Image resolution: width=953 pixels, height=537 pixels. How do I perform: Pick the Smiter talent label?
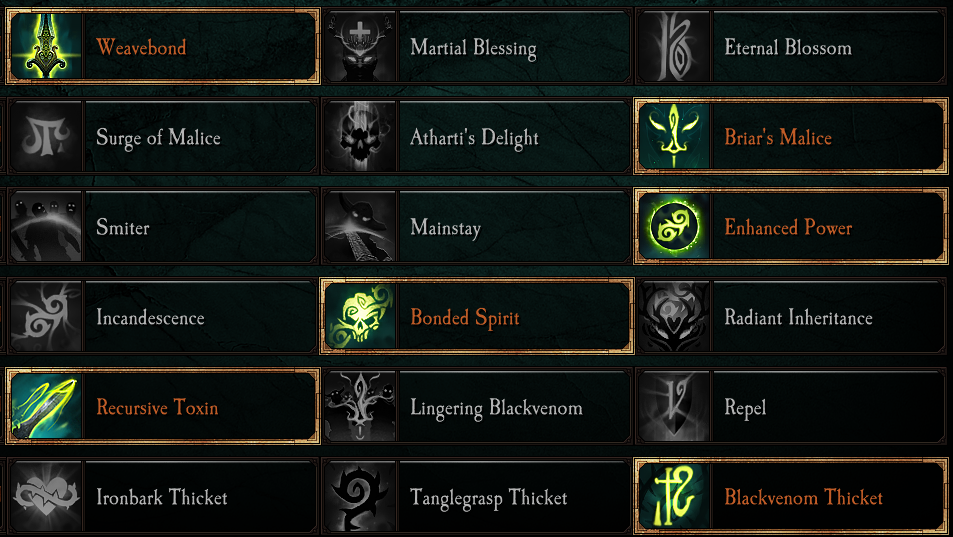pyautogui.click(x=123, y=228)
